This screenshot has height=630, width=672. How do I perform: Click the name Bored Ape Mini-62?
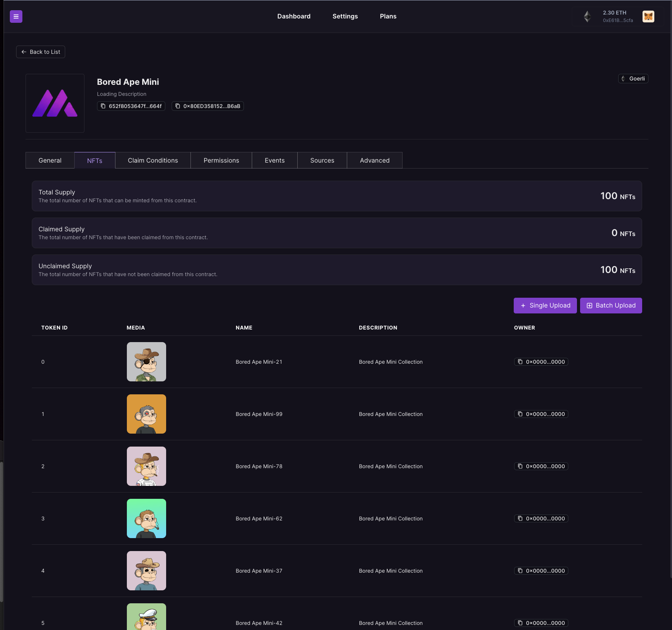tap(259, 518)
